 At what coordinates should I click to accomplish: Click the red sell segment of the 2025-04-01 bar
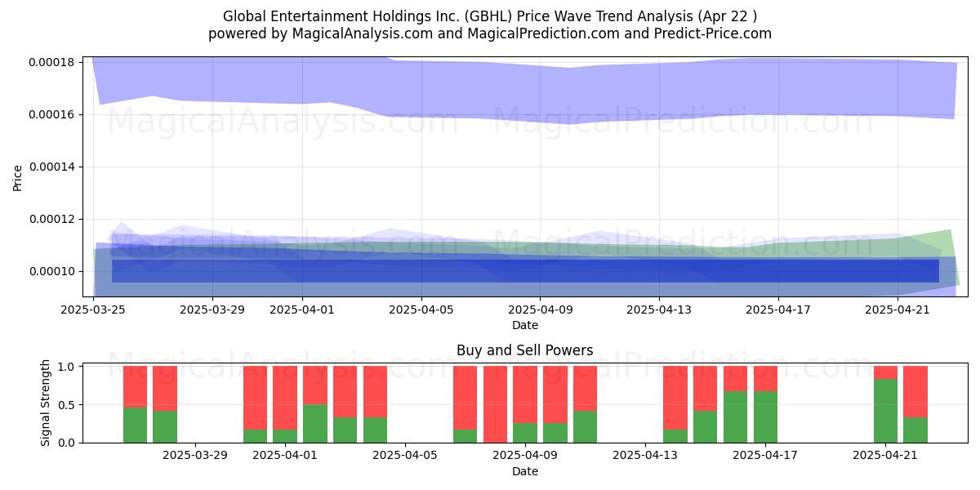point(285,398)
